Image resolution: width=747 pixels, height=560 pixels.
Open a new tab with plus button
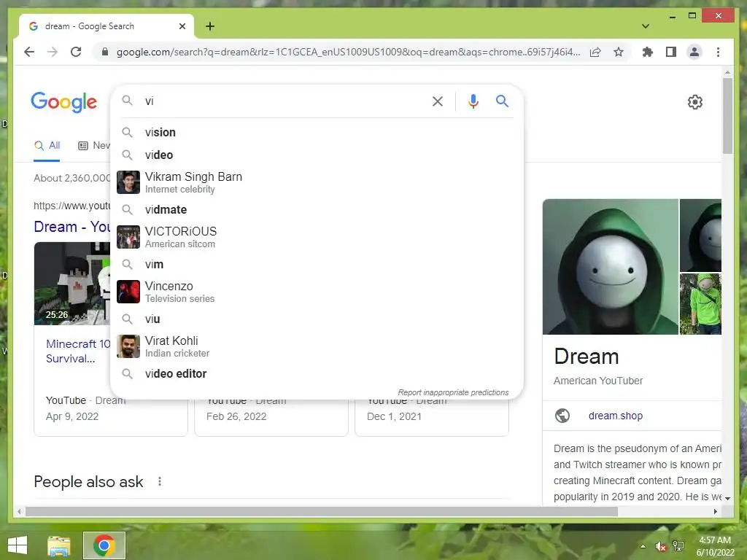click(210, 26)
